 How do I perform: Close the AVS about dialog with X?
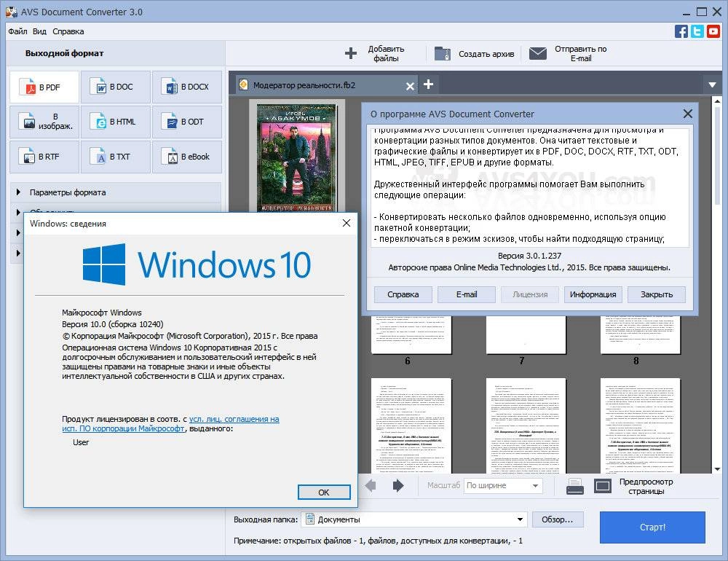688,114
